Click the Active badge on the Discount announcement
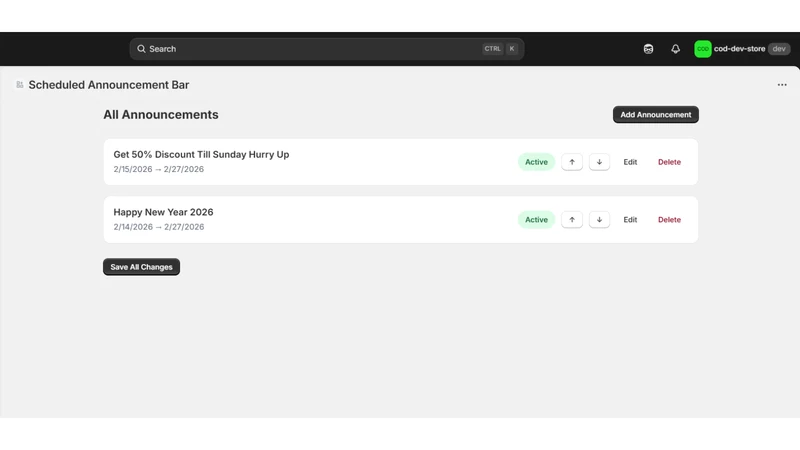This screenshot has width=800, height=450. 536,162
